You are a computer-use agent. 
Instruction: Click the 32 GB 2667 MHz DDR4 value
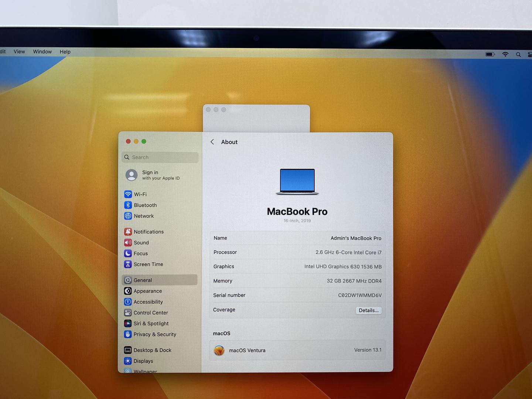(x=354, y=281)
